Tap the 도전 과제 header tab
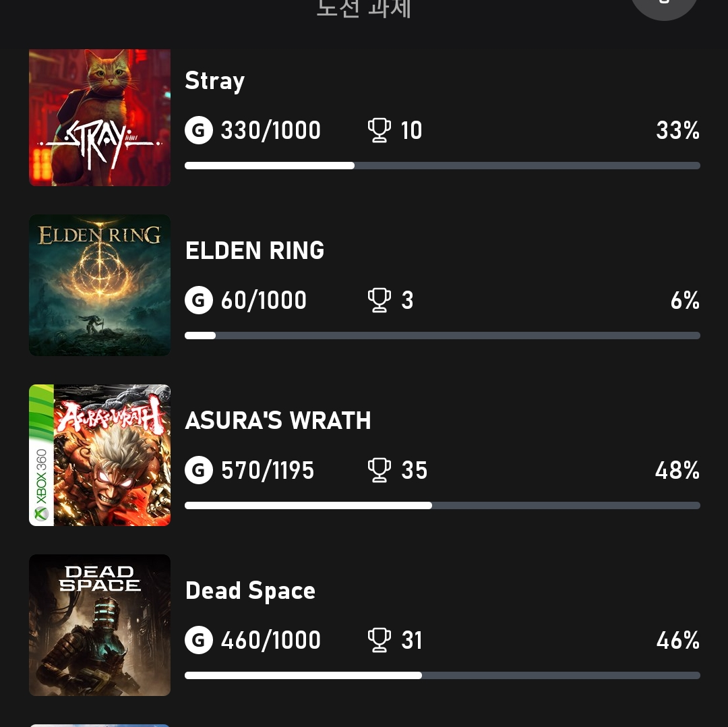The image size is (728, 727). 363,8
